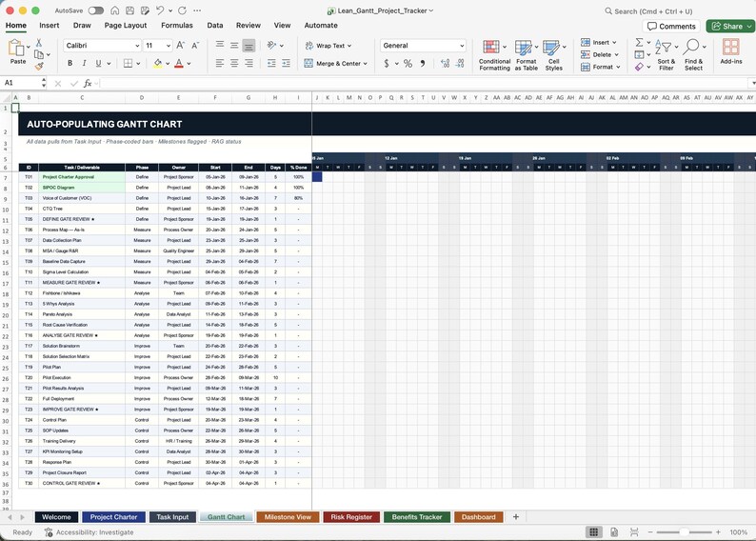Click the Redo icon
This screenshot has height=541, width=756.
(182, 10)
